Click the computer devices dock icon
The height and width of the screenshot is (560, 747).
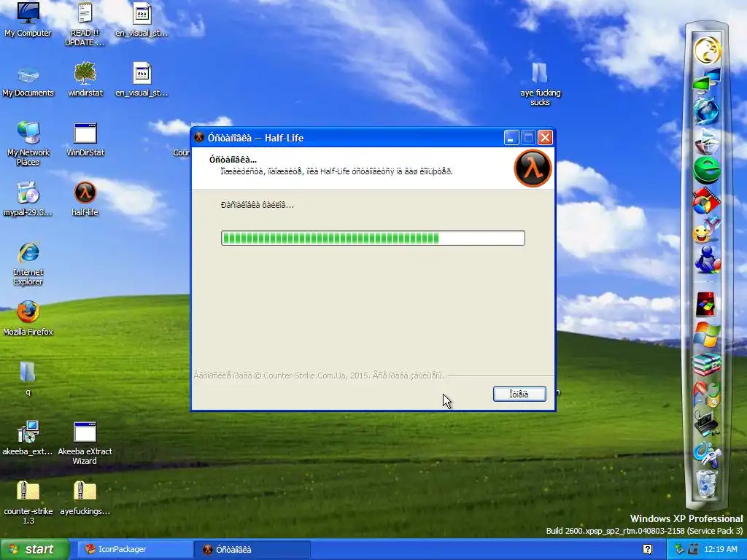(707, 424)
